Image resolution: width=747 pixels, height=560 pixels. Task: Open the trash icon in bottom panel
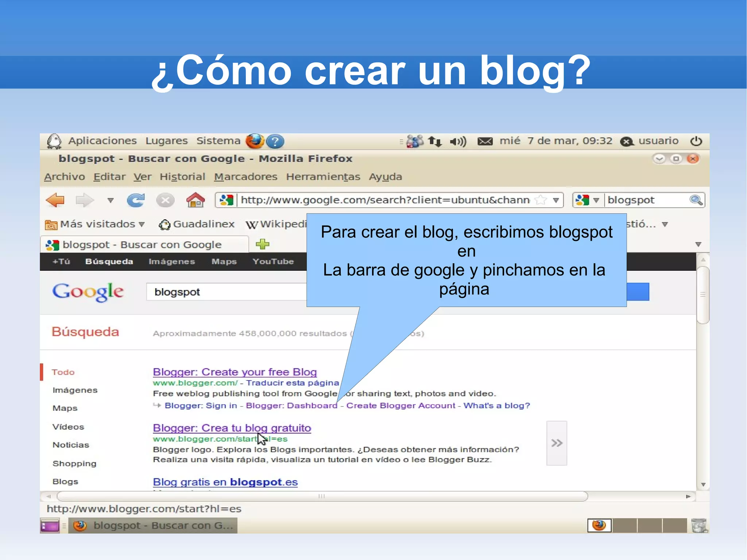pyautogui.click(x=699, y=526)
